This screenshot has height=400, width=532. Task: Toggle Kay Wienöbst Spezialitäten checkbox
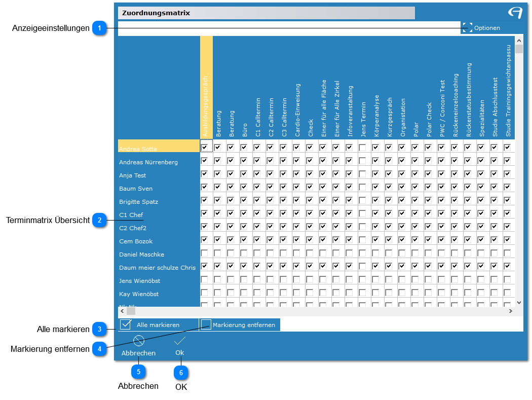tap(481, 293)
